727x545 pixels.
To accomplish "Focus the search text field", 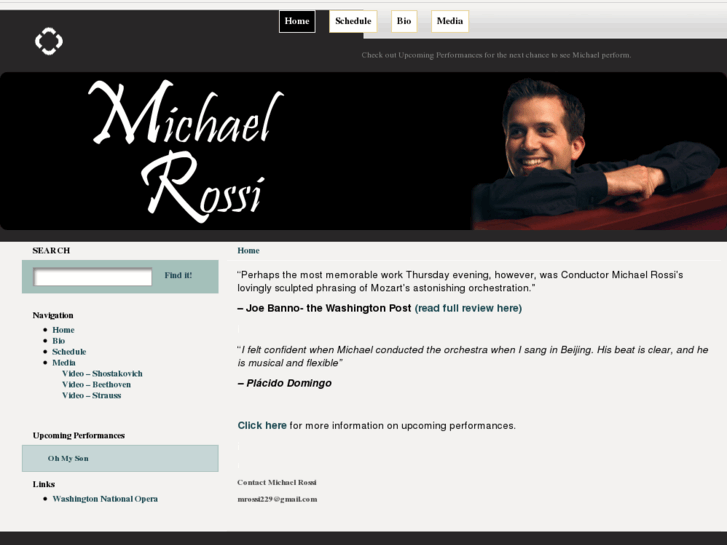I will (93, 277).
